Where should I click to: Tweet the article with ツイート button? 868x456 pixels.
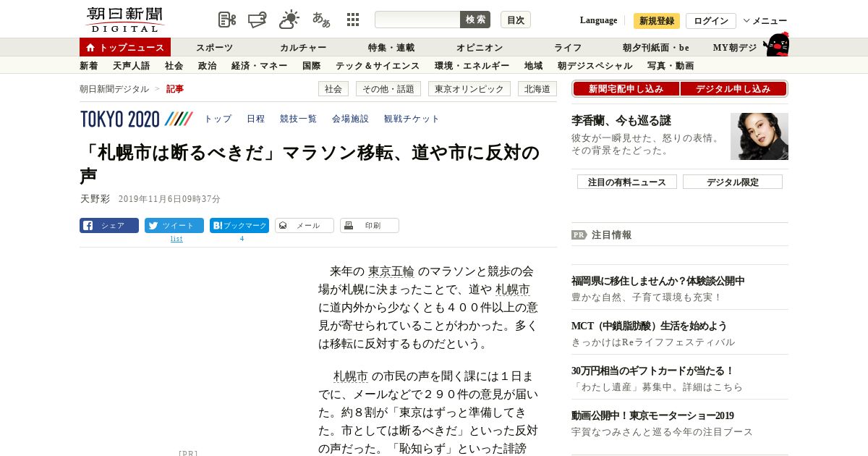click(x=174, y=226)
